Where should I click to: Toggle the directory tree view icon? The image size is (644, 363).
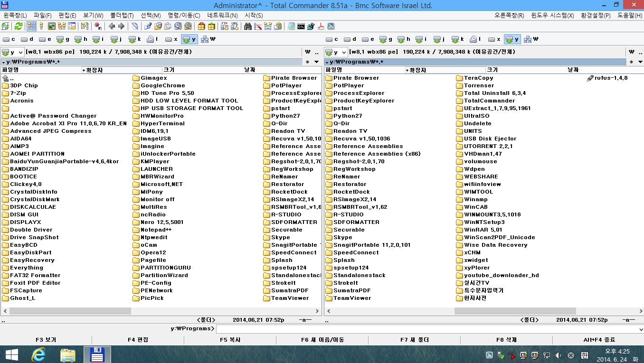coord(62,26)
